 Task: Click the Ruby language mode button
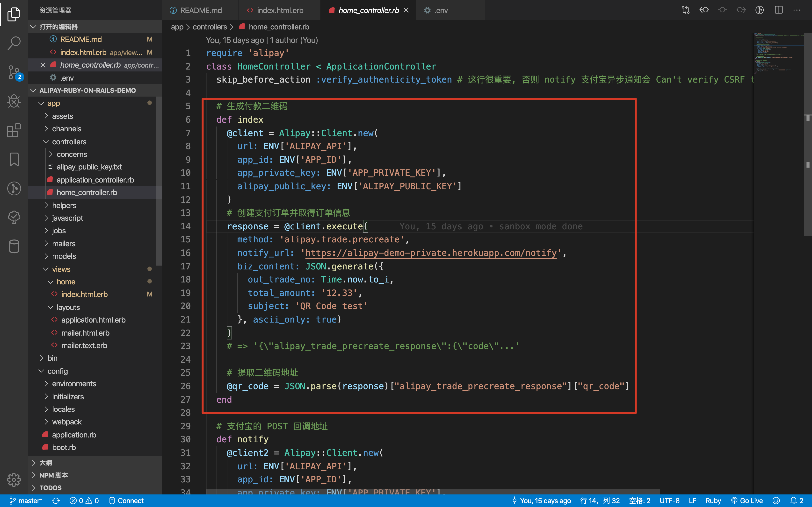tap(713, 501)
